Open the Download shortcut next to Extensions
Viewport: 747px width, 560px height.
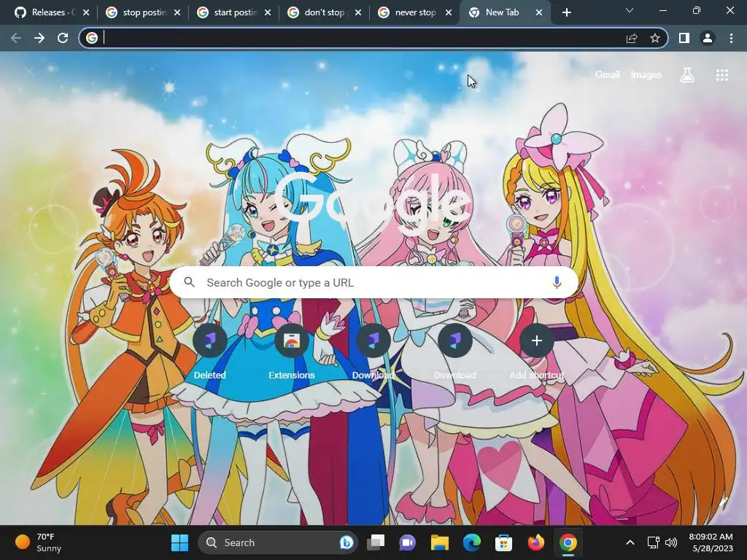click(373, 351)
